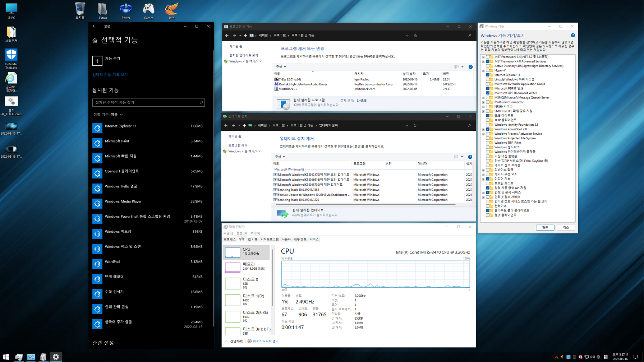Image resolution: width=644 pixels, height=362 pixels.
Task: Click the volume icon in system tray
Action: point(592,357)
